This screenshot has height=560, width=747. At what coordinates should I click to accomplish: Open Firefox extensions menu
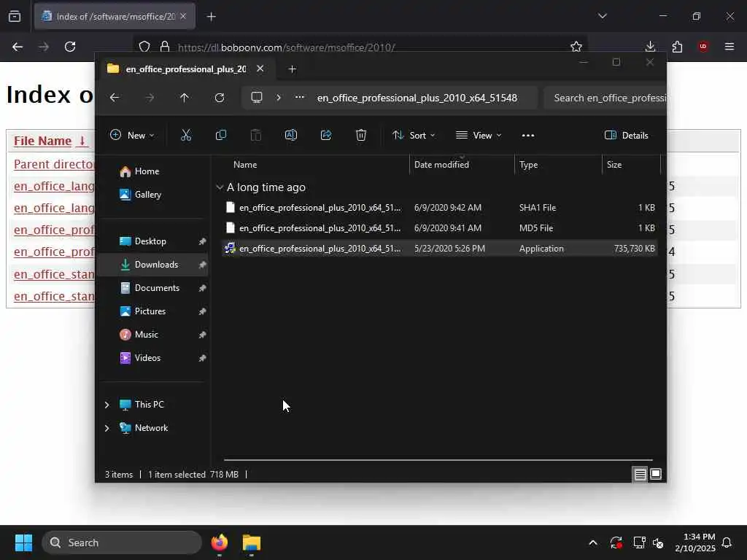(x=677, y=47)
